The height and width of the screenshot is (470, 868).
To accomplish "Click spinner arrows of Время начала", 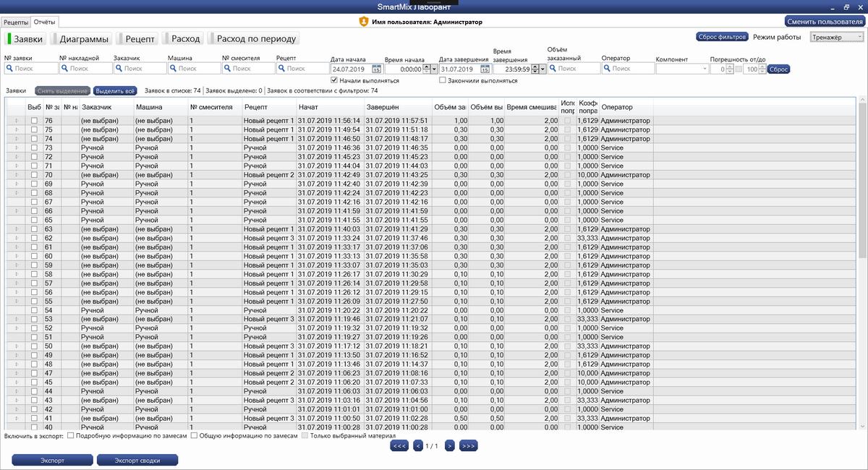I will [426, 69].
